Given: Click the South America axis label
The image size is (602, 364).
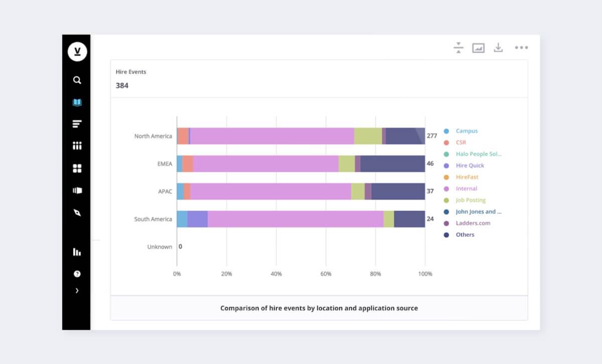Looking at the screenshot, I should 153,219.
